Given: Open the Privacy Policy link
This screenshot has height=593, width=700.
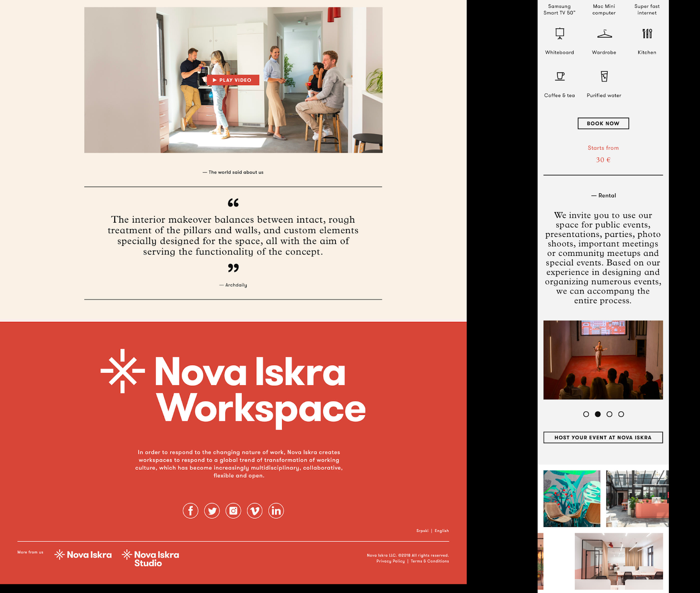Looking at the screenshot, I should tap(390, 561).
